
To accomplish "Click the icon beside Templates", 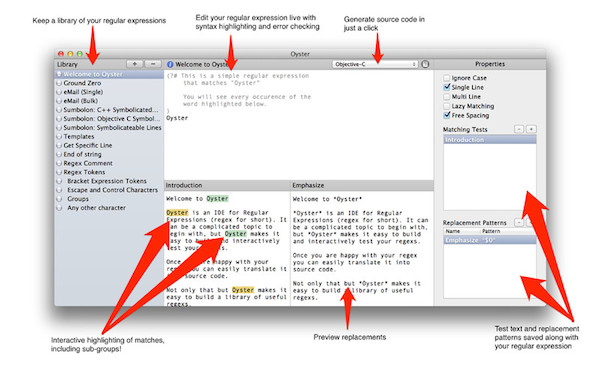I will (59, 136).
